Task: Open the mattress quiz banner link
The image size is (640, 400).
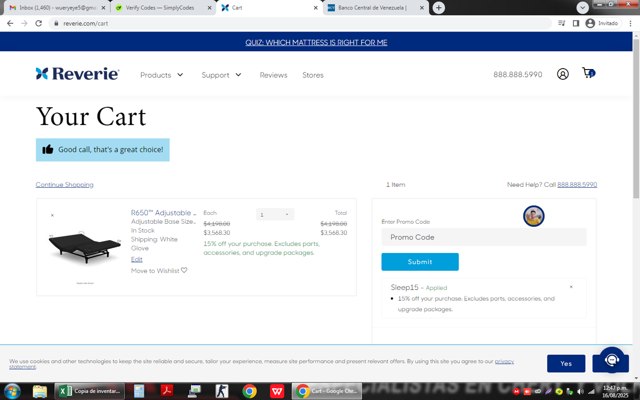Action: 316,42
